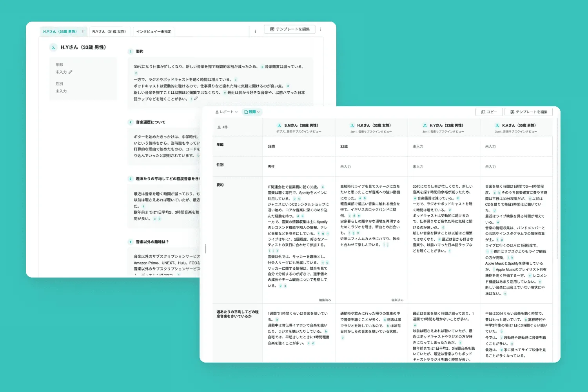This screenshot has height=392, width=588.
Task: Click the H.Kさん（32歳 女性） column header name
Action: tap(374, 125)
